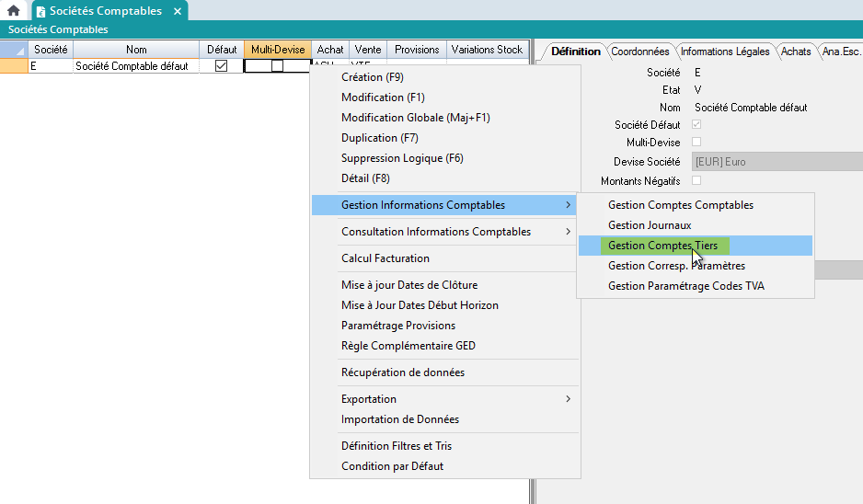Open the Informations Légales tab
This screenshot has height=504, width=863.
[x=725, y=52]
